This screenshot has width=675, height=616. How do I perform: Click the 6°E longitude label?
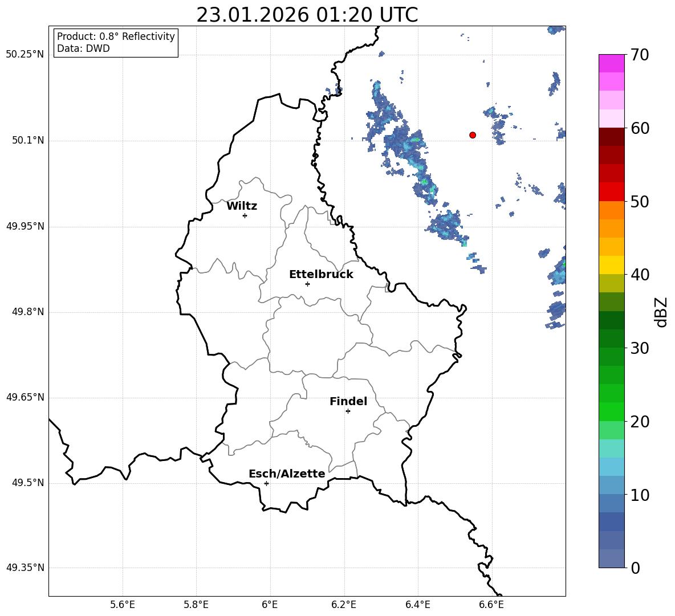tap(270, 605)
